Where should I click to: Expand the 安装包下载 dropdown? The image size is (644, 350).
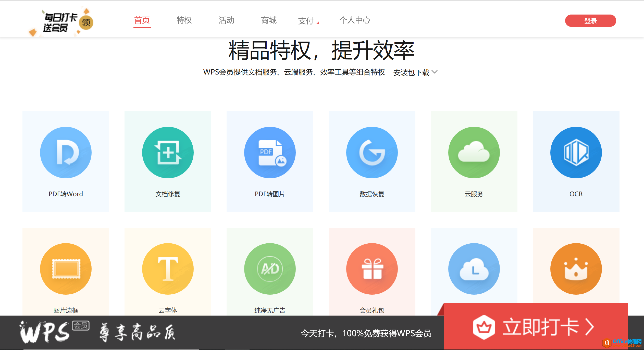click(x=415, y=72)
